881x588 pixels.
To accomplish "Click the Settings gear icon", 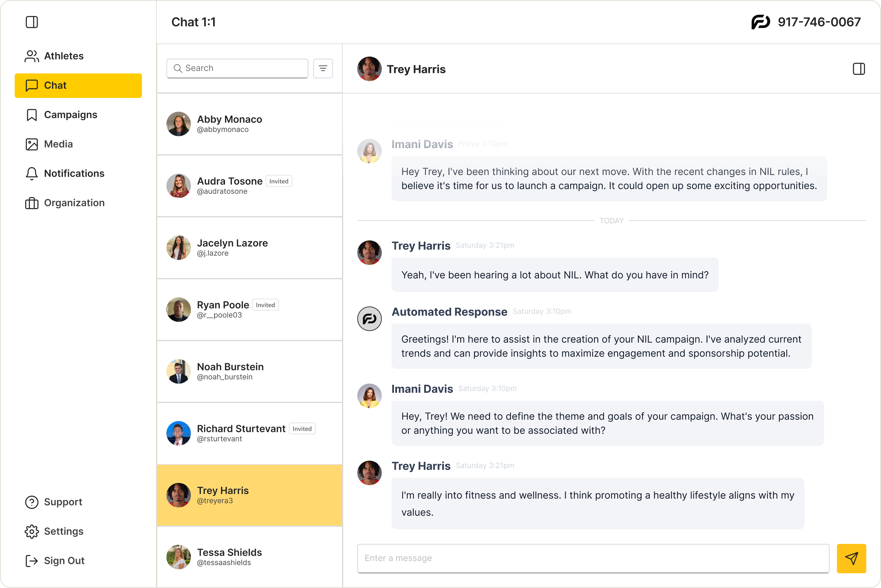I will [x=32, y=531].
